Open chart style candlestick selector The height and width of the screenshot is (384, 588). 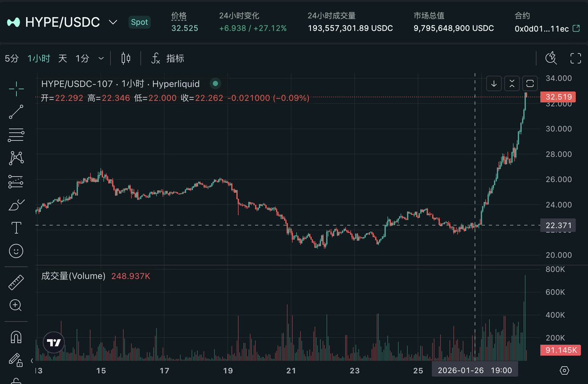126,58
